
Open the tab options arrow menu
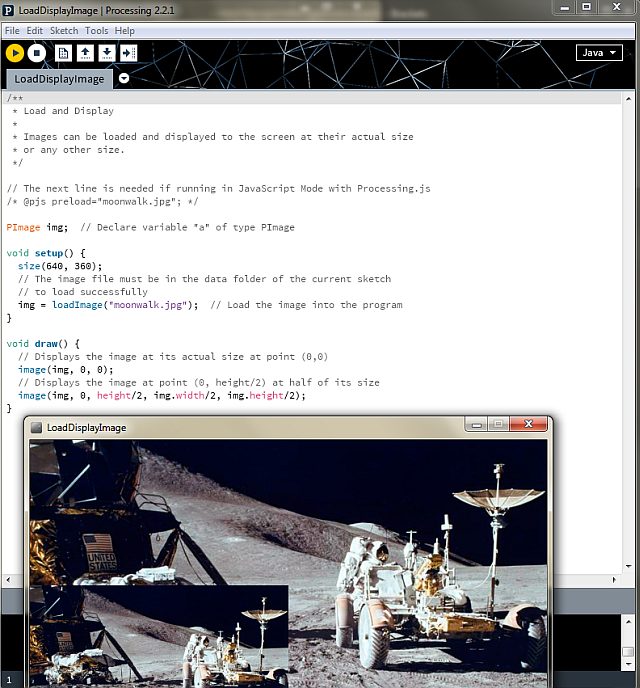(124, 78)
